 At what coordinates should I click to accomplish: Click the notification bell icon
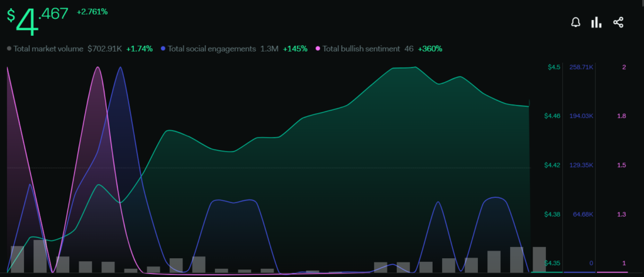pos(576,22)
